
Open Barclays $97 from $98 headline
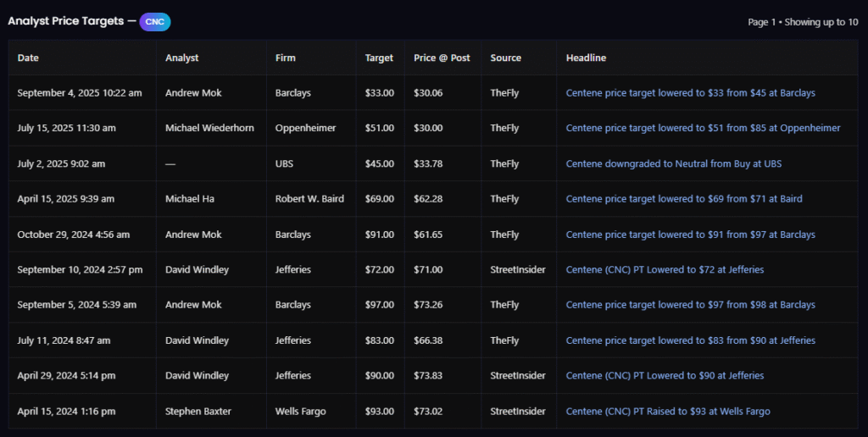(690, 305)
